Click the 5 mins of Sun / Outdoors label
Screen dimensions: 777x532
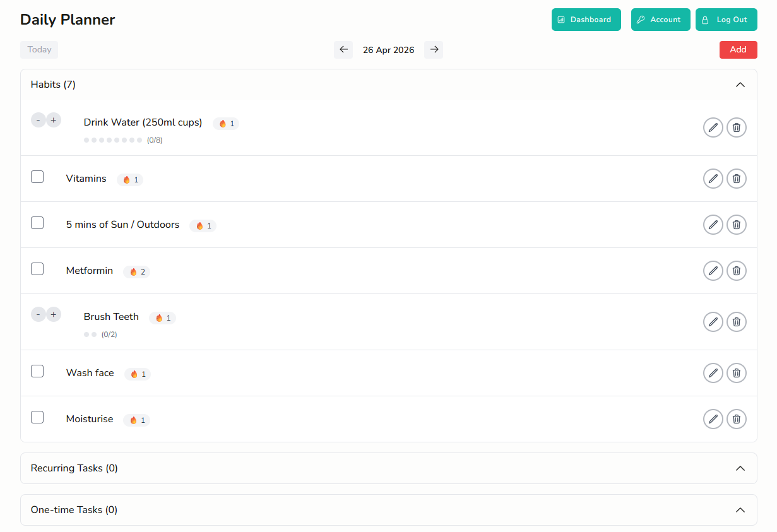click(x=123, y=225)
